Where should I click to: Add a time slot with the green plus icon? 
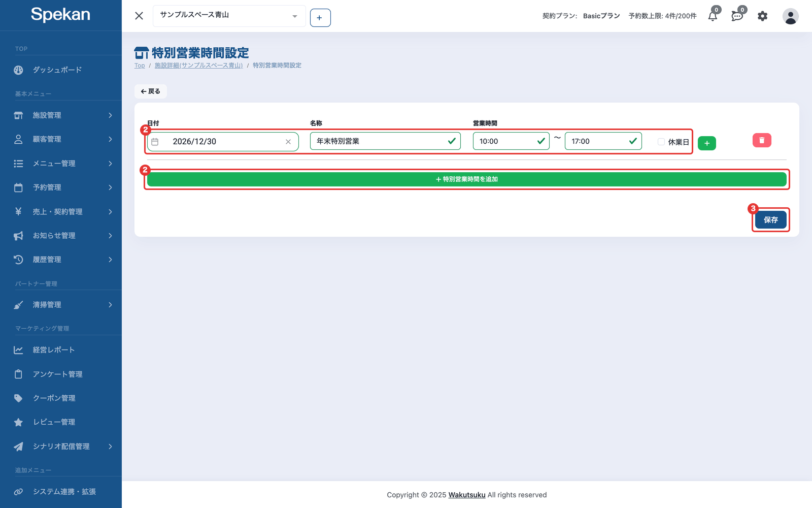(707, 143)
